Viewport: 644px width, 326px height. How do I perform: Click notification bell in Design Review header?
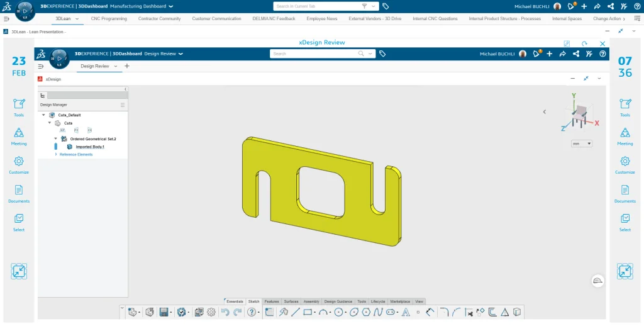pos(536,54)
